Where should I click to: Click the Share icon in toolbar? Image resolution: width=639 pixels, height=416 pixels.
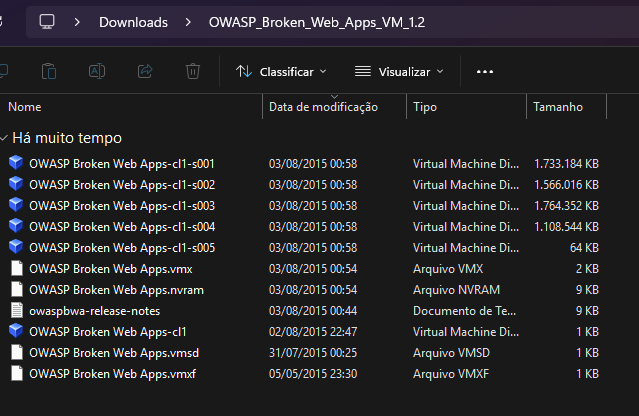click(144, 71)
